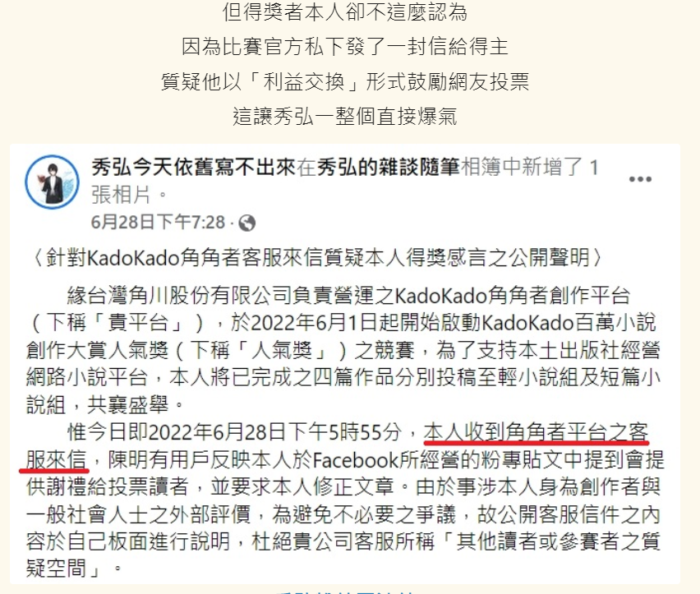
Task: Click the word Facebook in the post body
Action: (355, 460)
